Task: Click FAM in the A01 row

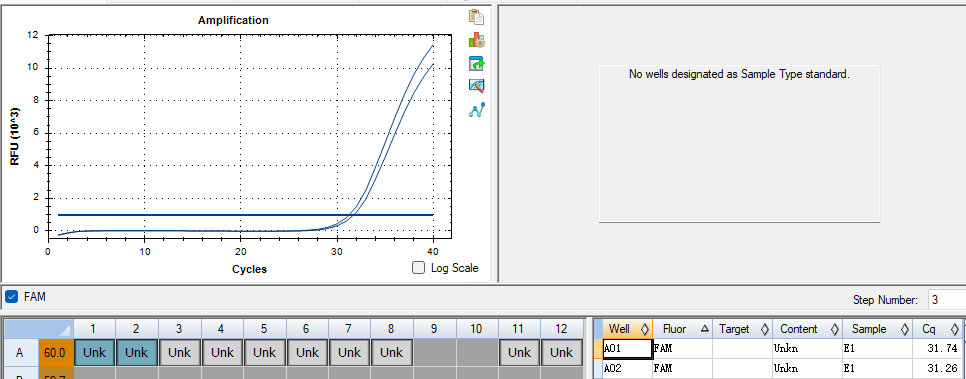Action: coord(682,349)
